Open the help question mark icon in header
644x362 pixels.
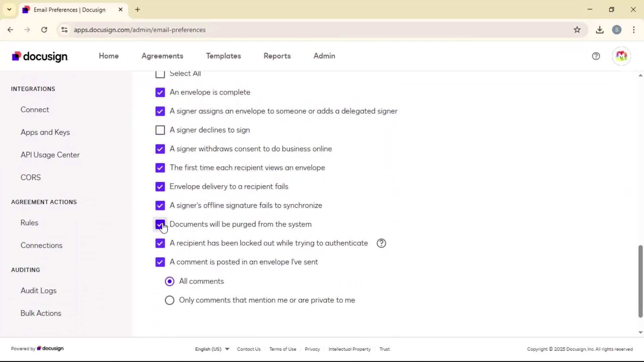pyautogui.click(x=596, y=56)
